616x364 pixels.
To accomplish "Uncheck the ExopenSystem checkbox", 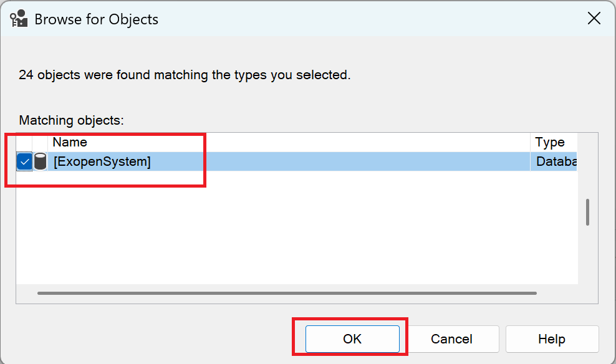I will (25, 162).
